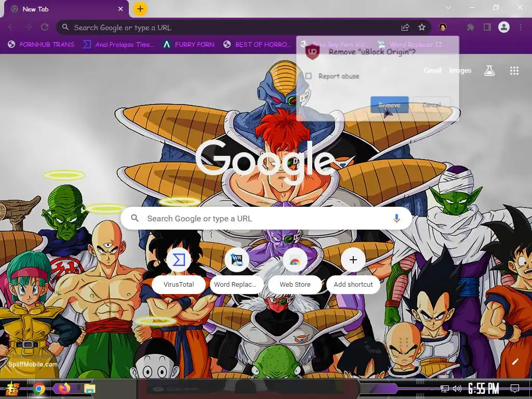Bookmark this tab with star icon
532x399 pixels.
[x=421, y=27]
